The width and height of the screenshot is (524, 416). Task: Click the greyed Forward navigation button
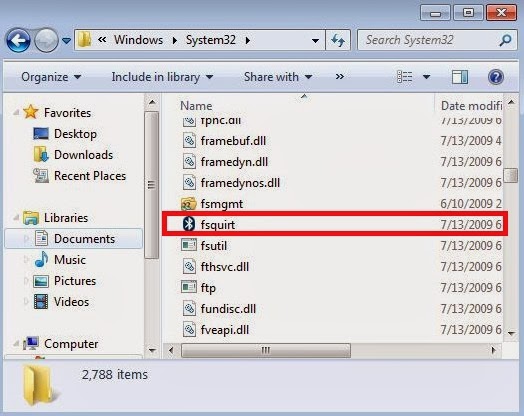(46, 40)
